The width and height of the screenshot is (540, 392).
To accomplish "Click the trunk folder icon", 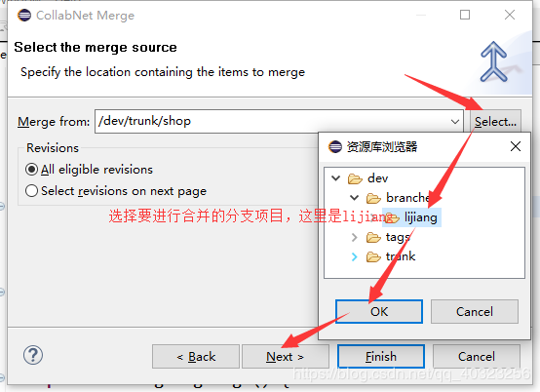I will [x=373, y=257].
